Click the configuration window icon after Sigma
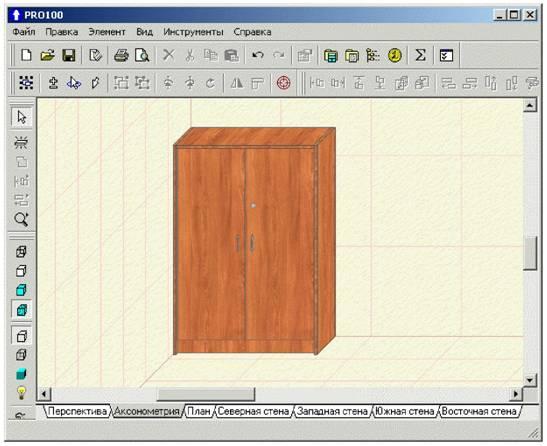The image size is (547, 446). (446, 55)
